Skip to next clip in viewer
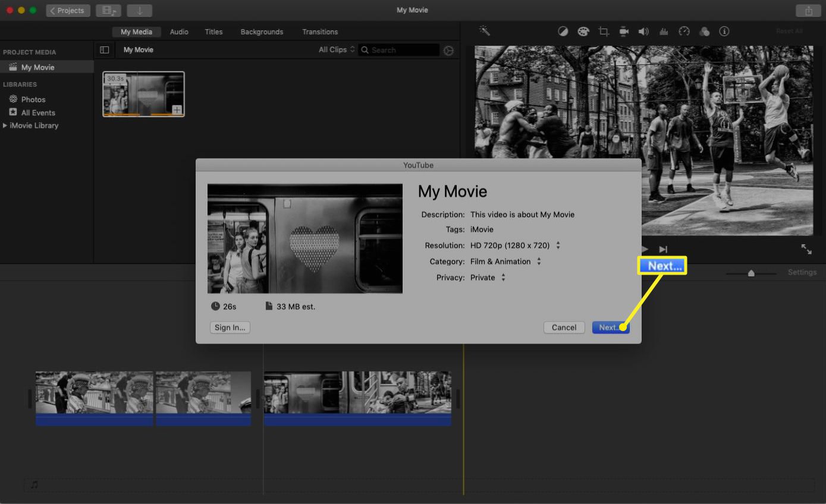Image resolution: width=826 pixels, height=504 pixels. pyautogui.click(x=664, y=250)
